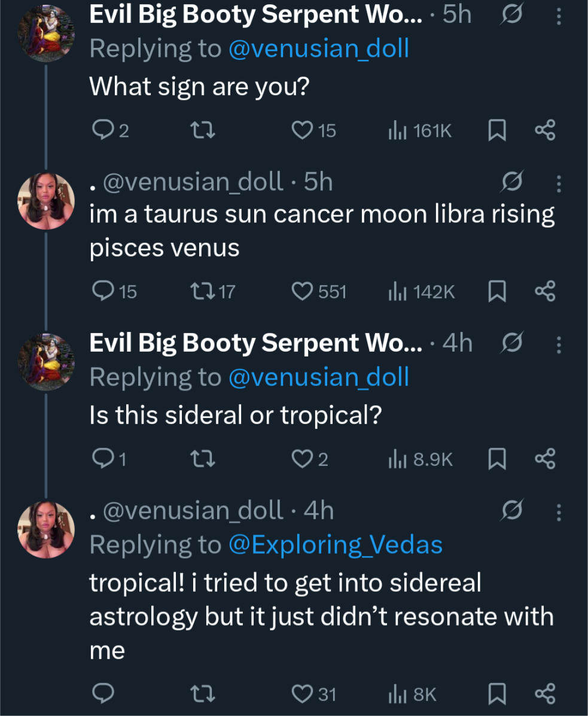Retweet the "What sign are you?" tweet

coord(202,130)
